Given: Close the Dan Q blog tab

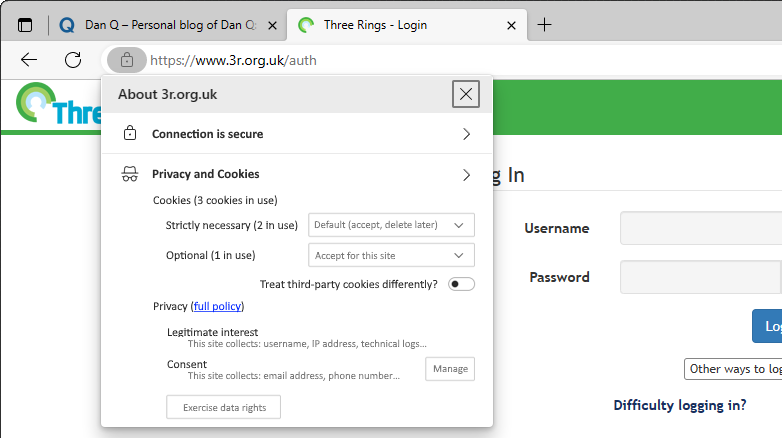Looking at the screenshot, I should [272, 25].
